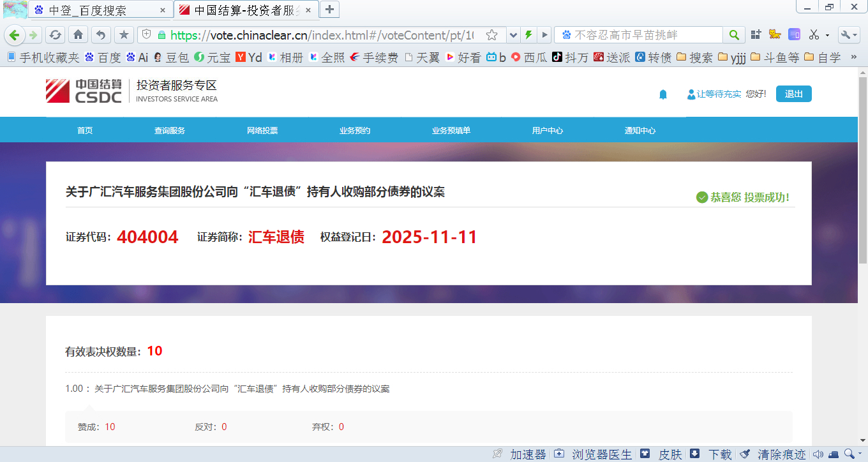The image size is (868, 462).
Task: Reload the page with the refresh icon
Action: (56, 34)
